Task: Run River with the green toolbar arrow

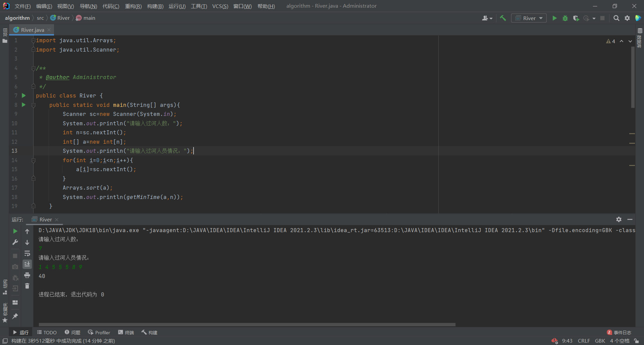Action: click(554, 18)
